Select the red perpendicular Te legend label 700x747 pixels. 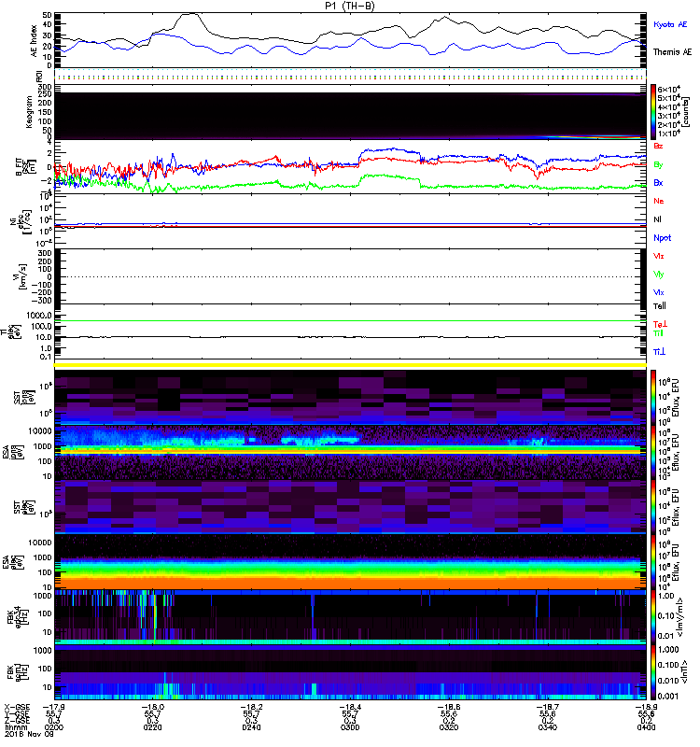(660, 324)
